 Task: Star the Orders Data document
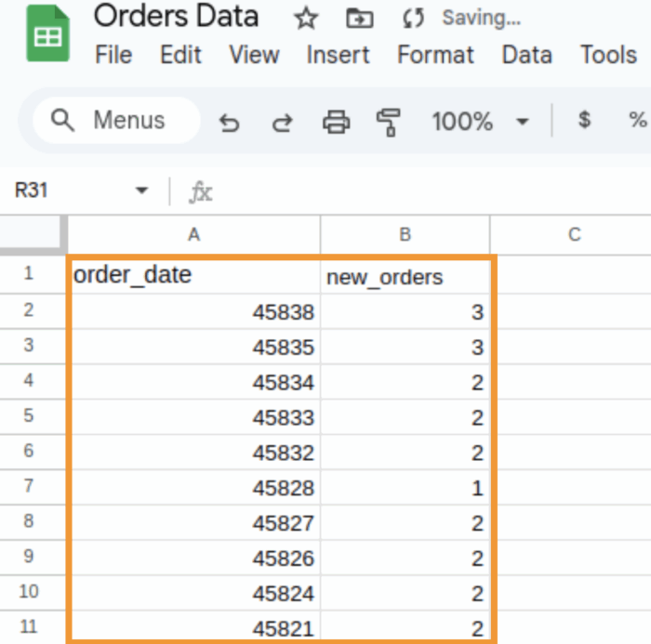click(x=306, y=19)
